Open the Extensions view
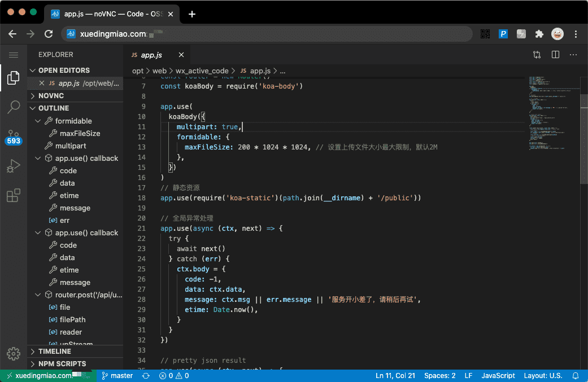588x382 pixels. tap(14, 196)
